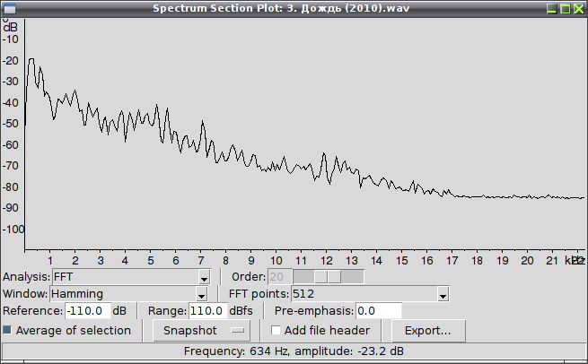Minimize the Spectrum Section Plot window
This screenshot has width=588, height=364.
click(551, 9)
